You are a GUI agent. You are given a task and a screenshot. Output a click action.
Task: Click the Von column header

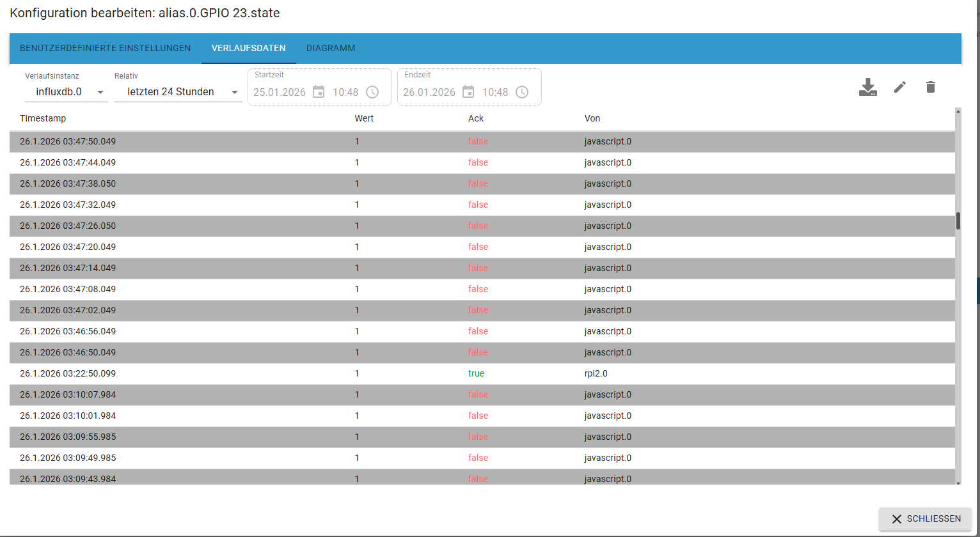592,118
